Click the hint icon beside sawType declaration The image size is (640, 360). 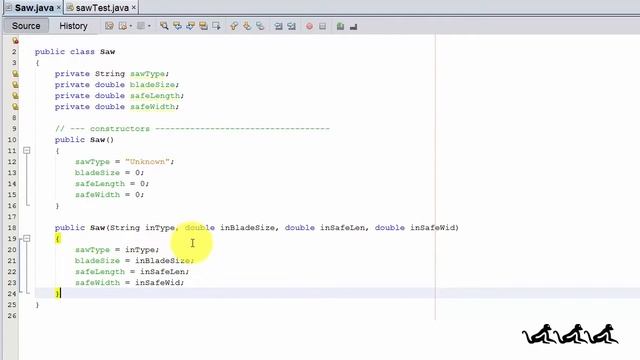[15, 73]
